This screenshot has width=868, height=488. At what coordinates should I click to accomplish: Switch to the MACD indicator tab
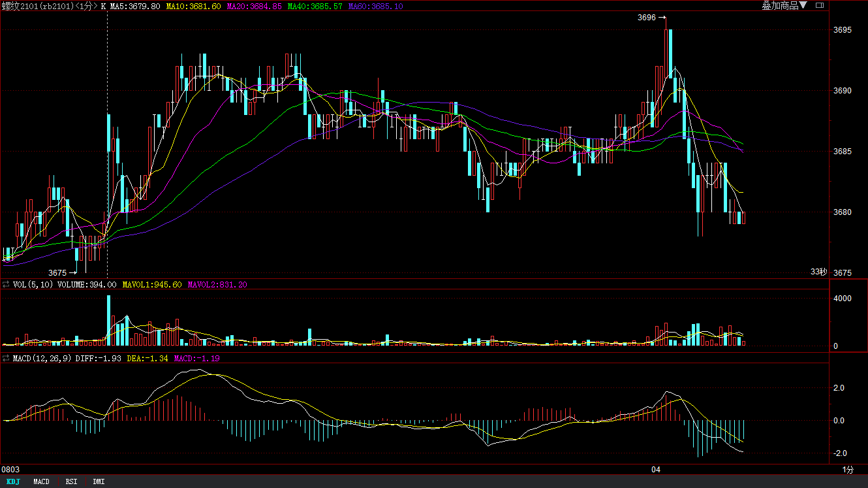41,482
